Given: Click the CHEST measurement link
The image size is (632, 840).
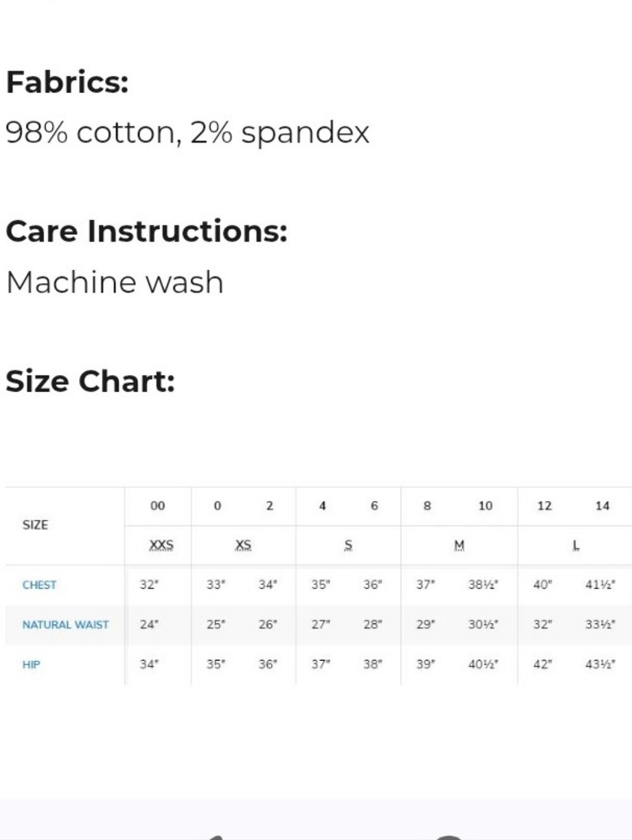Looking at the screenshot, I should [39, 585].
